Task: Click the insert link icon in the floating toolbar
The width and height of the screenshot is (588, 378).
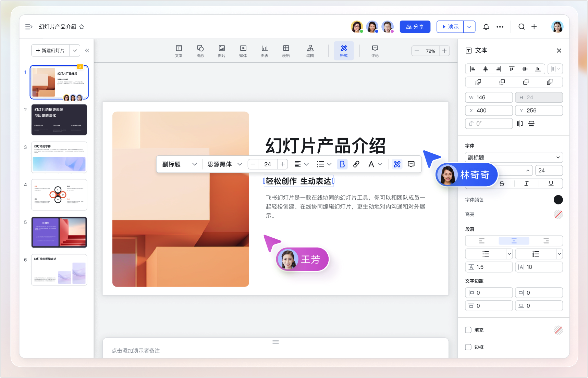Action: click(x=356, y=164)
